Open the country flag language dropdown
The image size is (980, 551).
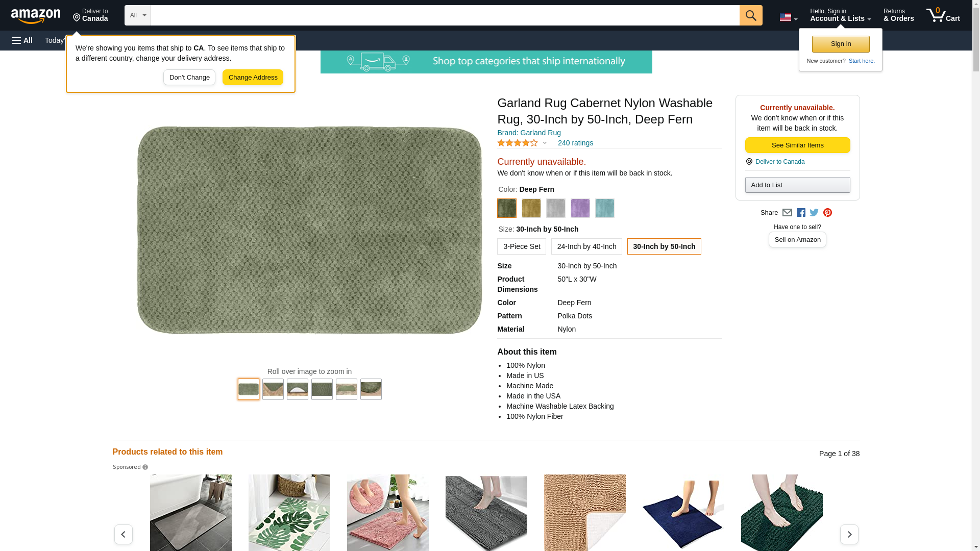click(x=788, y=17)
